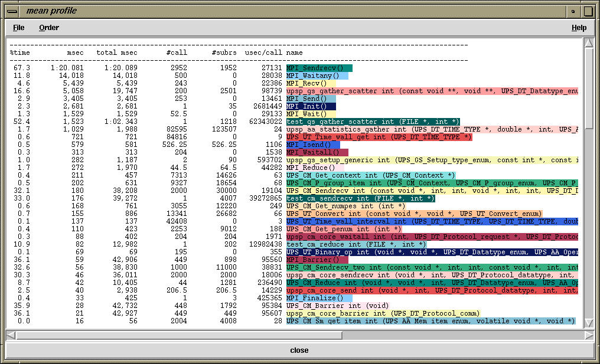Click the UPS_CM_Sm_get_item function entry
The image size is (600, 364).
pyautogui.click(x=431, y=320)
